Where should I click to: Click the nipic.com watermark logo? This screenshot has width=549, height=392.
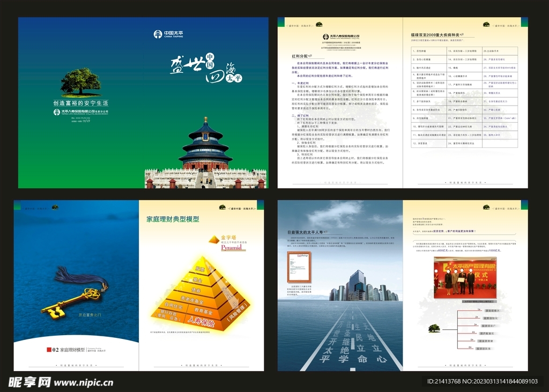click(61, 382)
